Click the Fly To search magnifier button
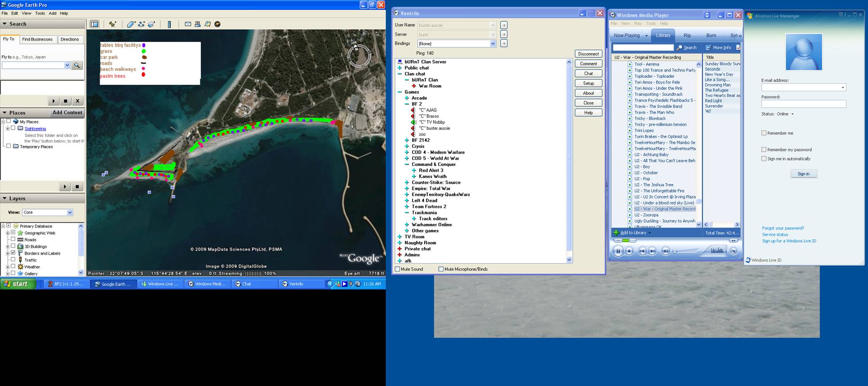The width and height of the screenshot is (868, 386). click(77, 65)
